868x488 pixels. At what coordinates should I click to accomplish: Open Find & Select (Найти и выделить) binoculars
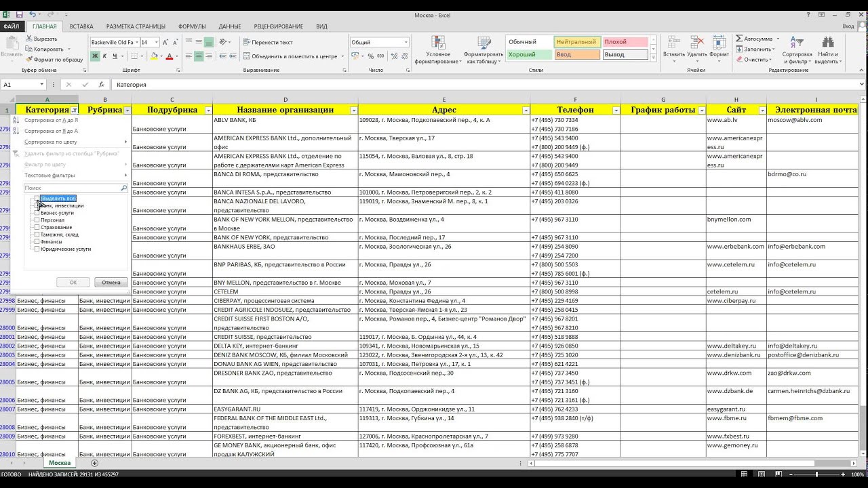point(827,49)
